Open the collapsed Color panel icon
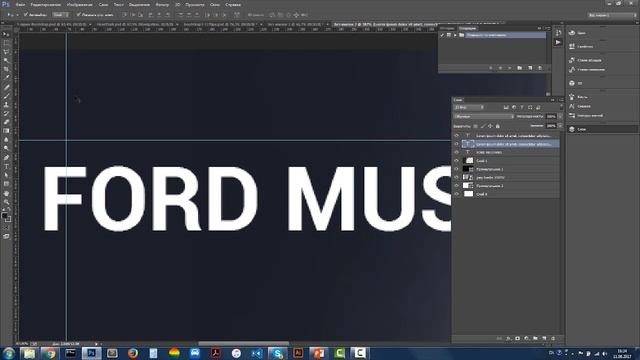640x360 pixels. [572, 33]
